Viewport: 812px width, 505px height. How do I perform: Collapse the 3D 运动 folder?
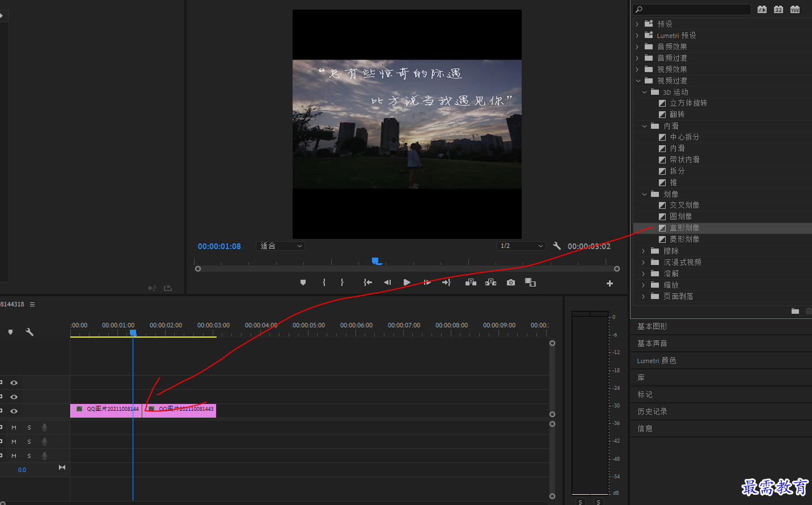[x=644, y=92]
